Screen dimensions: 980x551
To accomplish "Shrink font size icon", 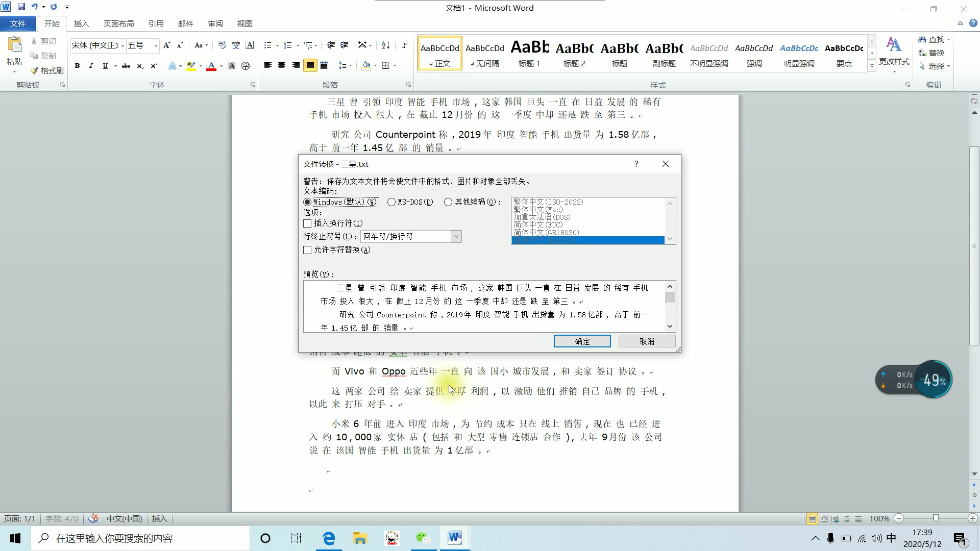I will 180,45.
